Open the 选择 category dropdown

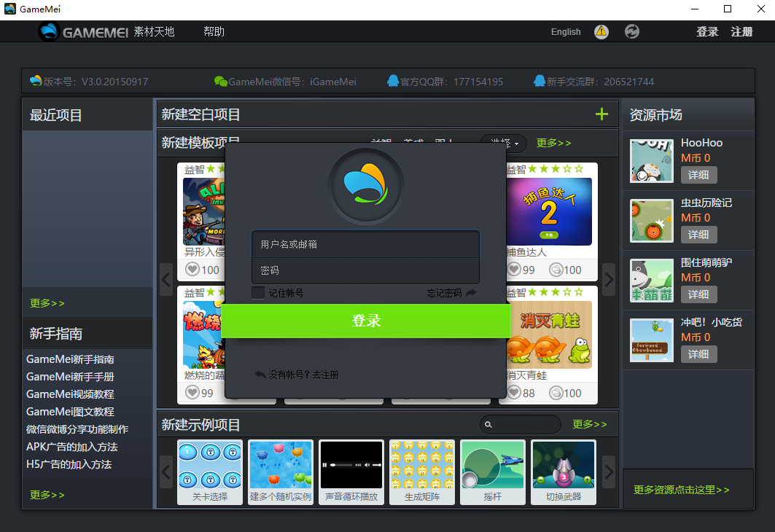pos(504,144)
